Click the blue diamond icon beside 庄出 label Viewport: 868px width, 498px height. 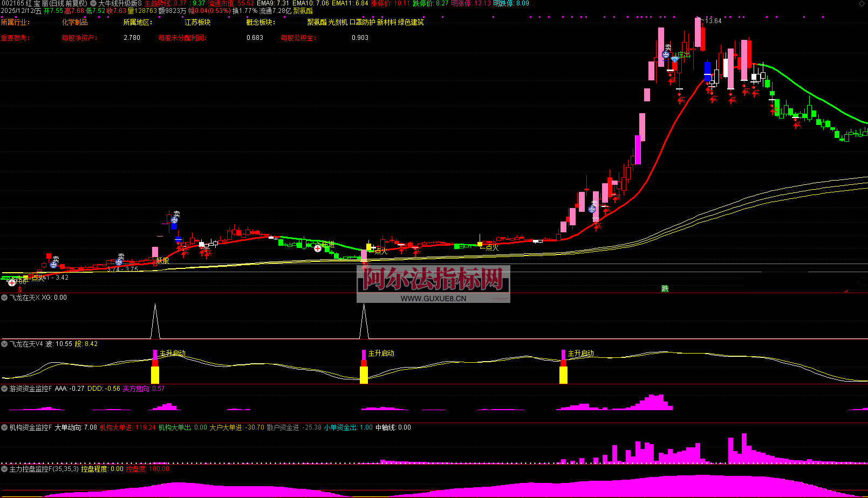(674, 59)
